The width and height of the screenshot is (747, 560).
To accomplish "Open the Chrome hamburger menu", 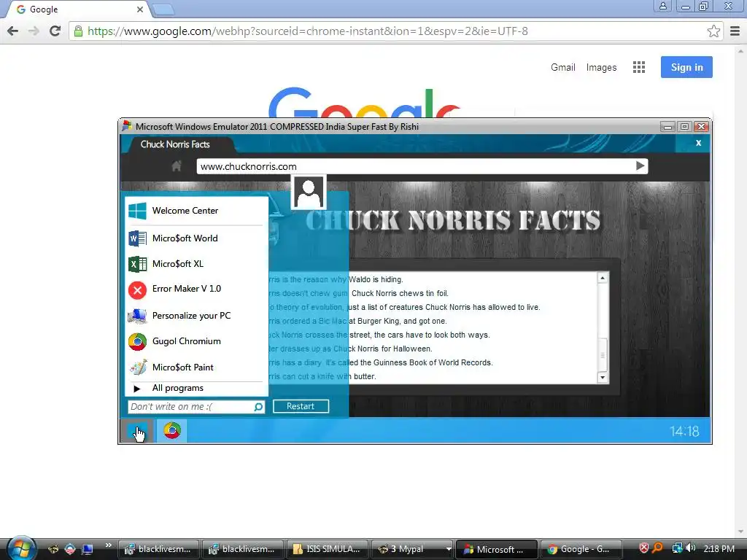I will (735, 31).
